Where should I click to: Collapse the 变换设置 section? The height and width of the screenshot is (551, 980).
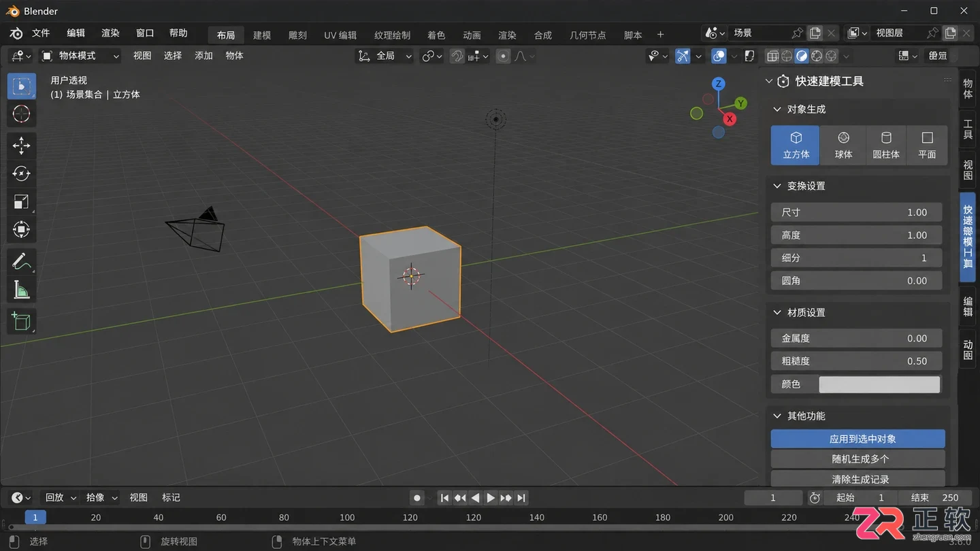777,186
